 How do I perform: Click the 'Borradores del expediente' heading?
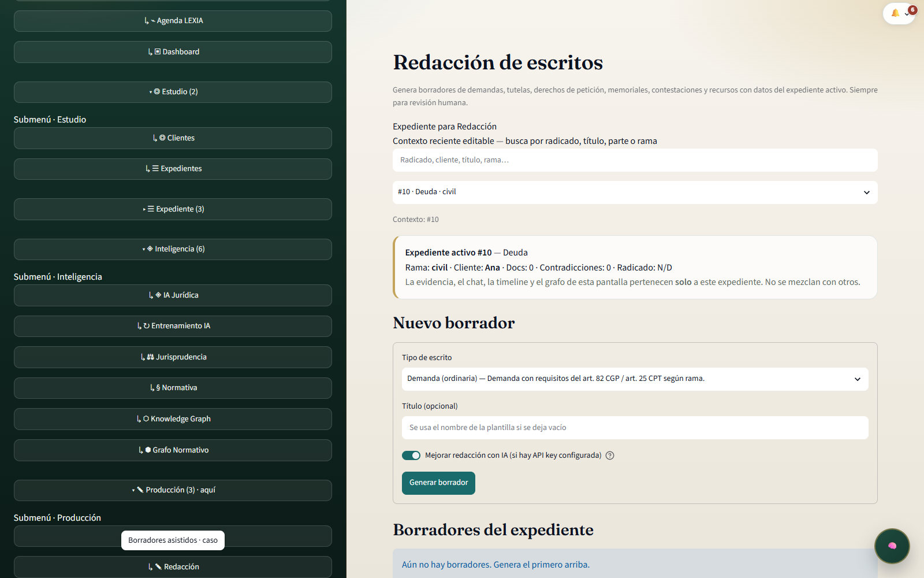tap(493, 530)
